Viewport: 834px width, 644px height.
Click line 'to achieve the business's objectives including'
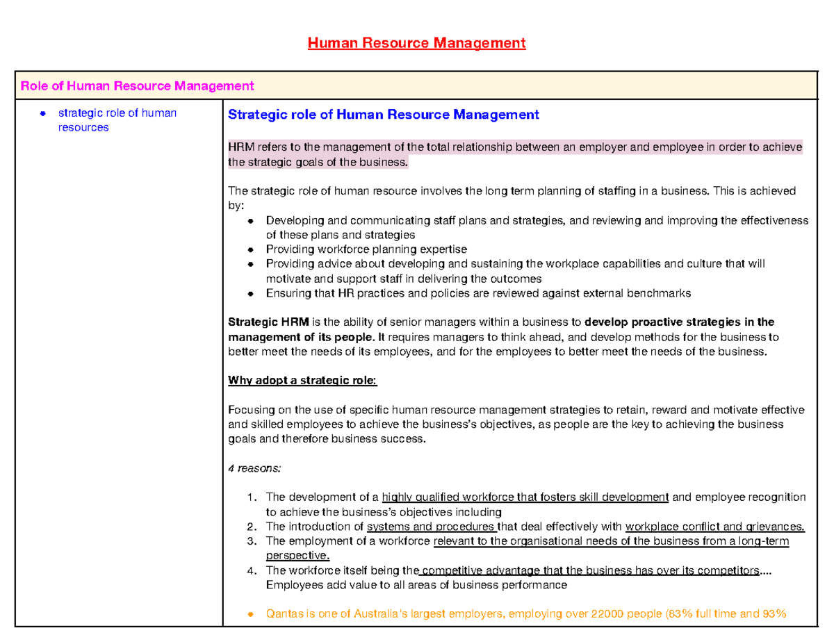pos(384,512)
